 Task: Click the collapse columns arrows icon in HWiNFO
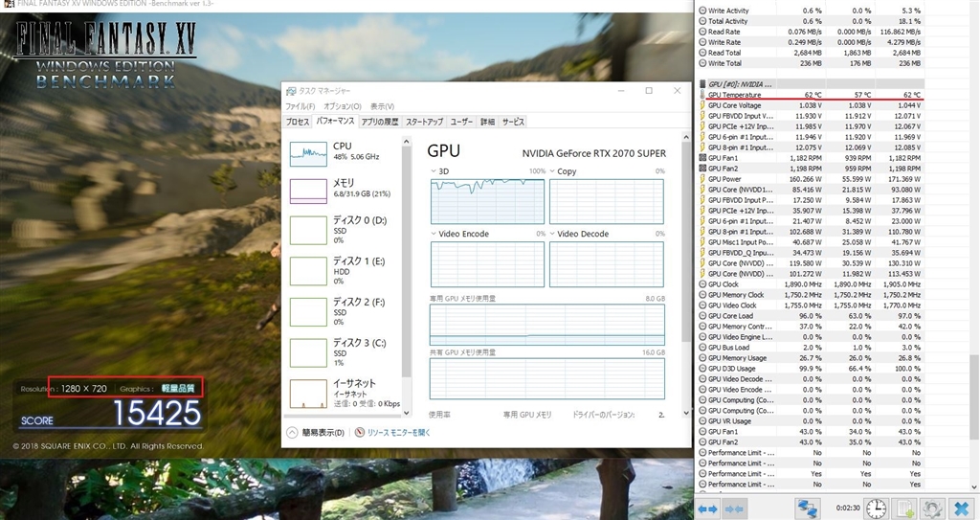pyautogui.click(x=735, y=509)
